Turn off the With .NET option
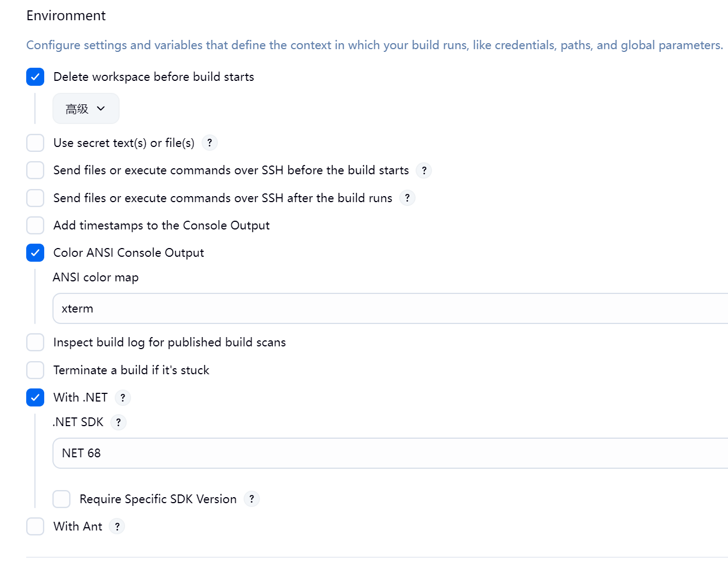The image size is (728, 566). click(35, 398)
